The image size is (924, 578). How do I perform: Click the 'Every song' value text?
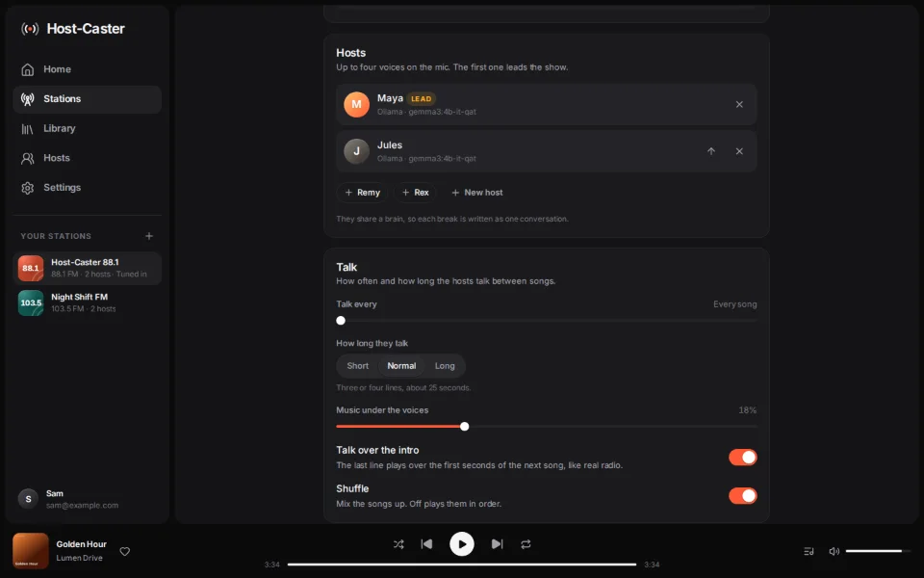[734, 304]
